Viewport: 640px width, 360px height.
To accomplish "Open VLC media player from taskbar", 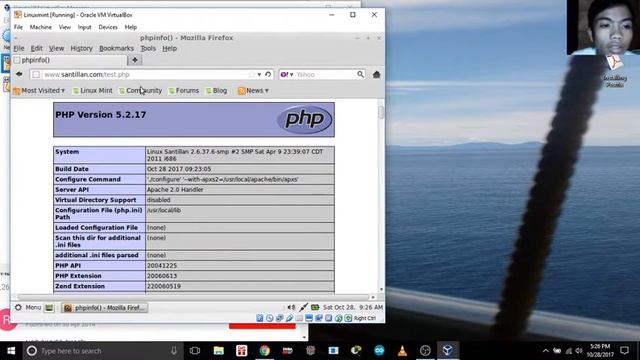I will 402,351.
